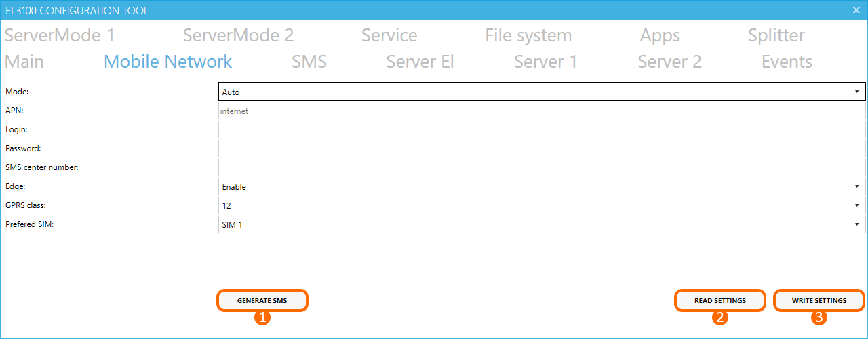Screen dimensions: 868x339
Task: Click the SMS center number: label
Action: click(42, 167)
